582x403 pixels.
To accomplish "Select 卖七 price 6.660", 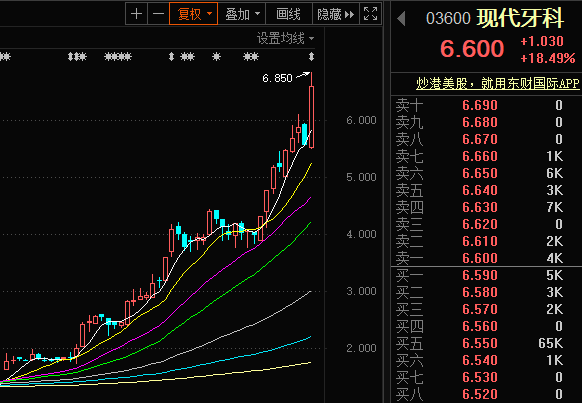I will pos(480,156).
